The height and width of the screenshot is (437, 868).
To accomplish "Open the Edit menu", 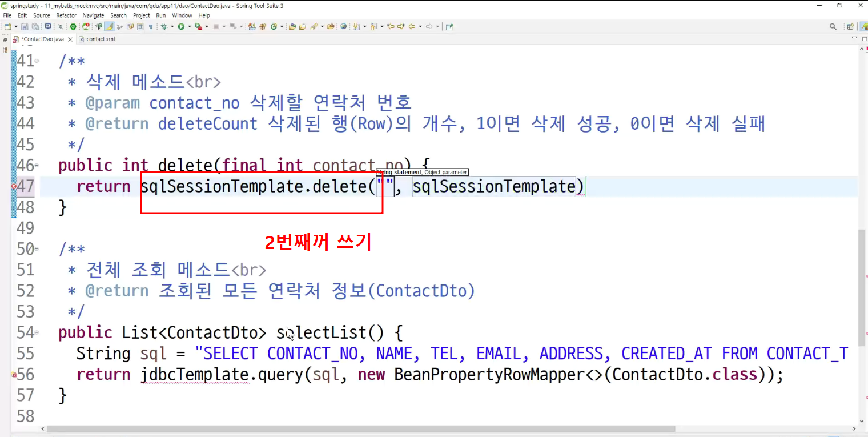I will [22, 15].
